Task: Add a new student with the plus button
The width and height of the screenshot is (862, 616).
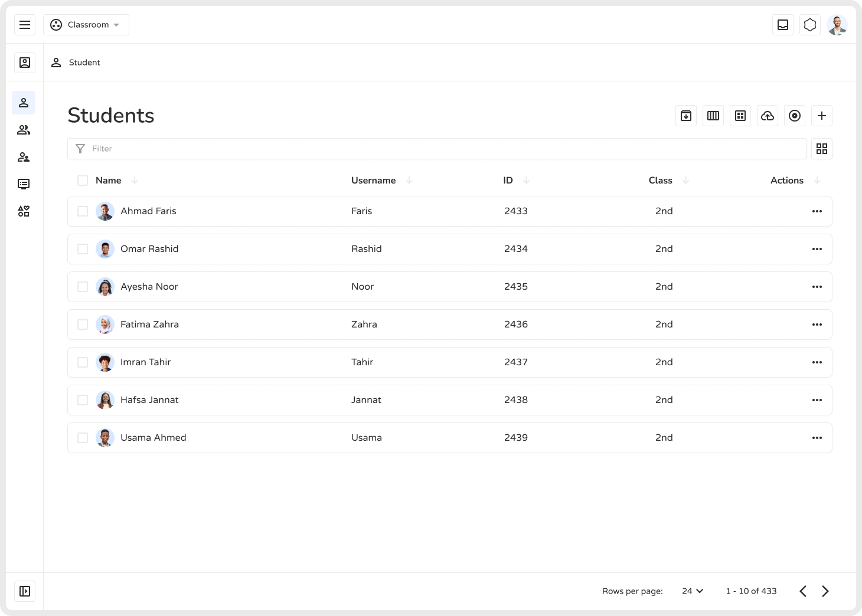Action: point(821,116)
